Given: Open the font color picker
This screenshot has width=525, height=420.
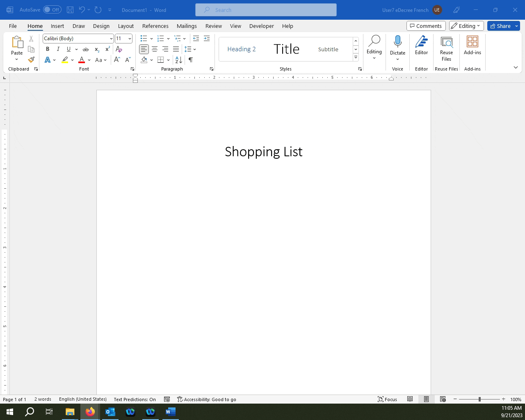Looking at the screenshot, I should (x=82, y=60).
